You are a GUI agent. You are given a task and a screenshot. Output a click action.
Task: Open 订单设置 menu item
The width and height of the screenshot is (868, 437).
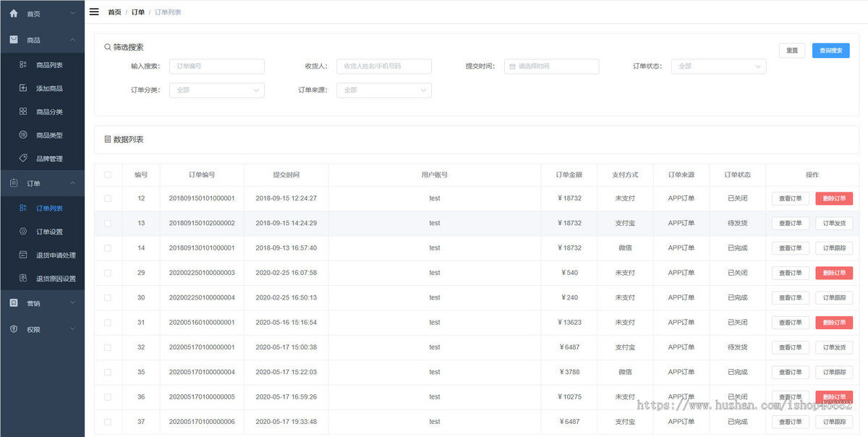click(42, 232)
